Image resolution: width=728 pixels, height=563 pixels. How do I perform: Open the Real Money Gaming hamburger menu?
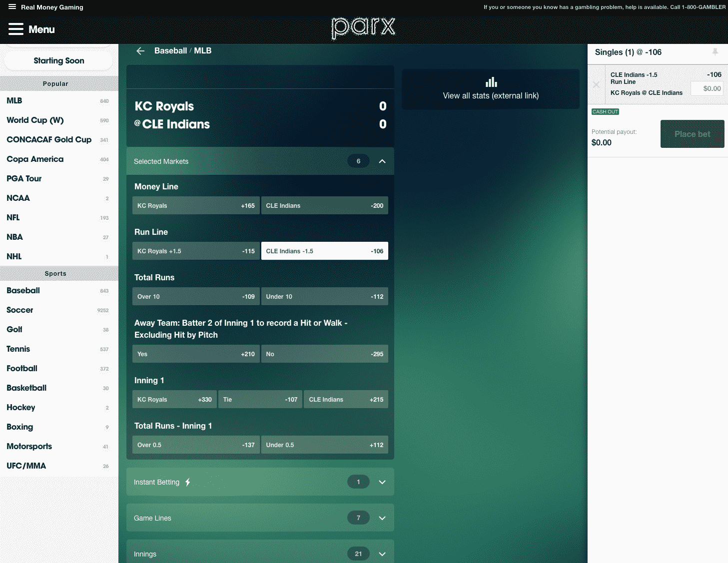pyautogui.click(x=12, y=7)
